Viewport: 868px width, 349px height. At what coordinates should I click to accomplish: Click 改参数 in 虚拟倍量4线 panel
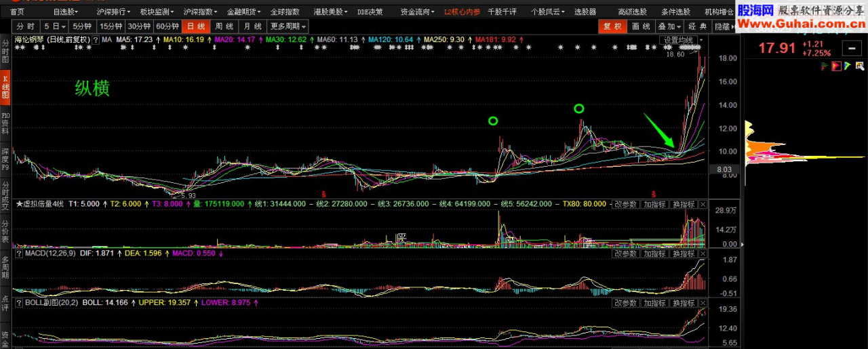pyautogui.click(x=625, y=205)
